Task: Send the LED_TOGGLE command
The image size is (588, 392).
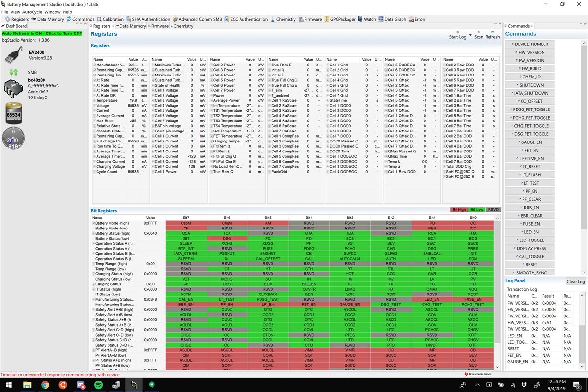Action: pos(530,240)
